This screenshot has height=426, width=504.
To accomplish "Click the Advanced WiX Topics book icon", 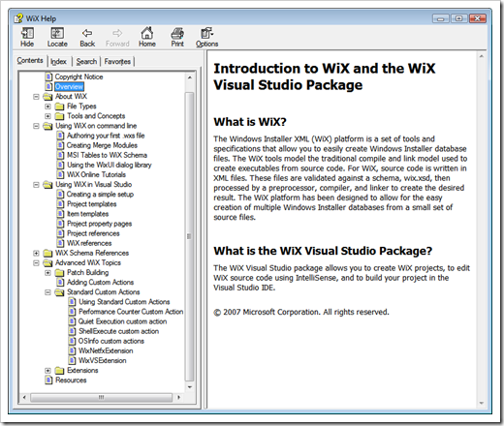I will tap(47, 262).
